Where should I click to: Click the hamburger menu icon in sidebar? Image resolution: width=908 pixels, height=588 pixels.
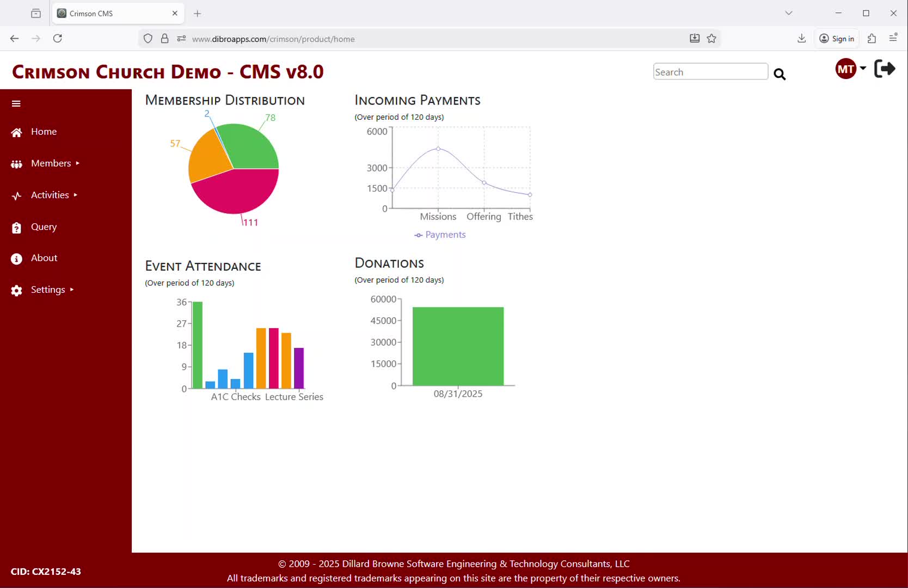pos(16,103)
